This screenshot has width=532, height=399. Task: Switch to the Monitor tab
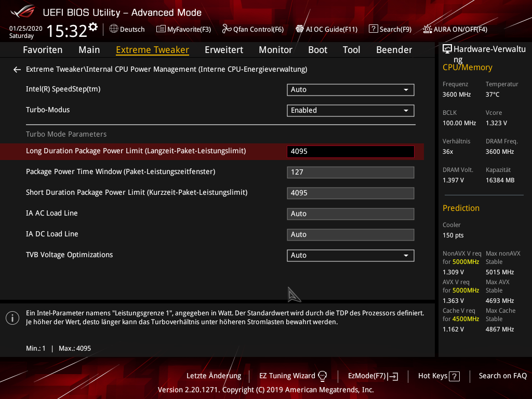[x=275, y=50]
